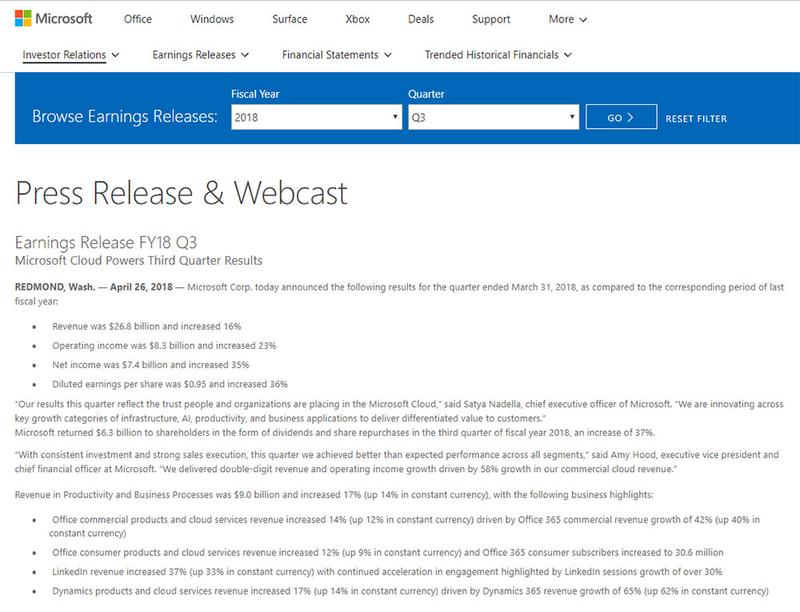Click Revenue in Productivity and Business Processes sentence
Image resolution: width=800 pixels, height=612 pixels.
click(334, 495)
